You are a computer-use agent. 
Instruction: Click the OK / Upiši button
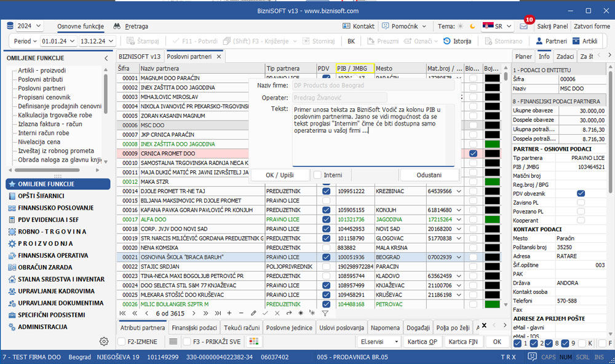tap(280, 175)
